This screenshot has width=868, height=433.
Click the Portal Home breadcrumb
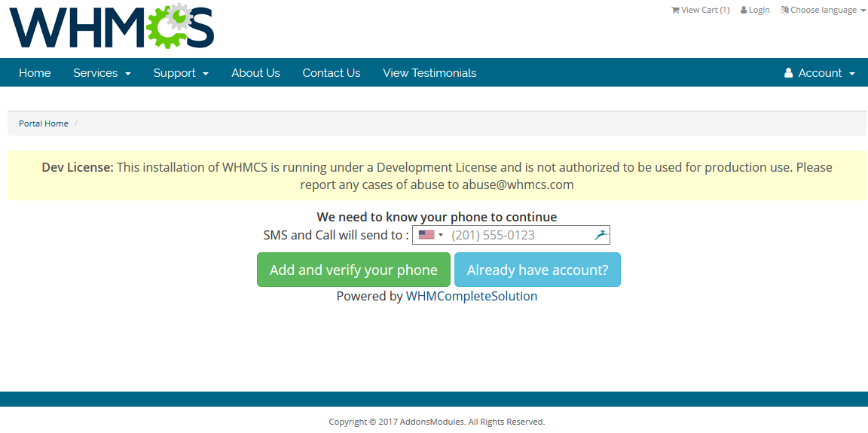click(44, 123)
